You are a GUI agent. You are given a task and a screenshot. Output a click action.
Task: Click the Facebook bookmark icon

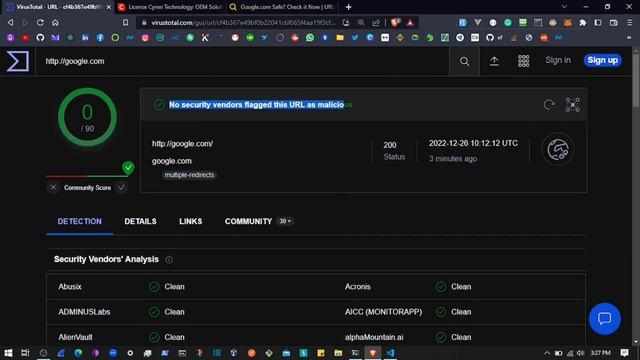pos(100,38)
